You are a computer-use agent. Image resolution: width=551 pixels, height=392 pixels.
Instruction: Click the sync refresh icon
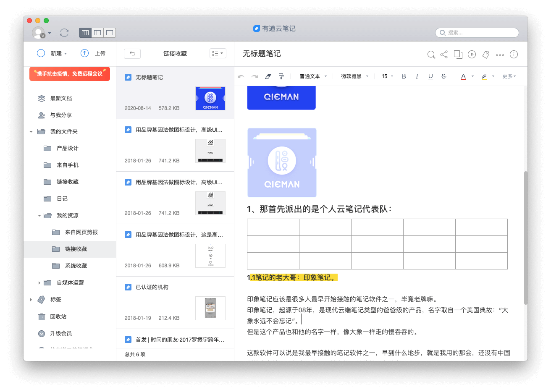coord(64,32)
